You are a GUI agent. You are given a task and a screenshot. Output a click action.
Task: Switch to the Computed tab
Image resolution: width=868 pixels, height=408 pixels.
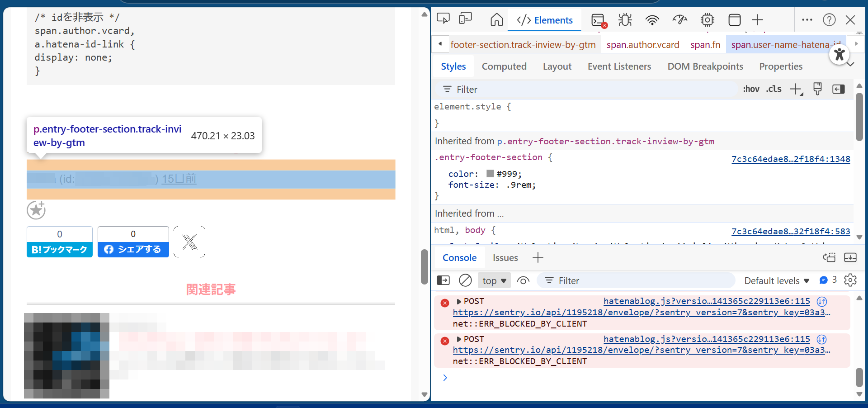[504, 66]
